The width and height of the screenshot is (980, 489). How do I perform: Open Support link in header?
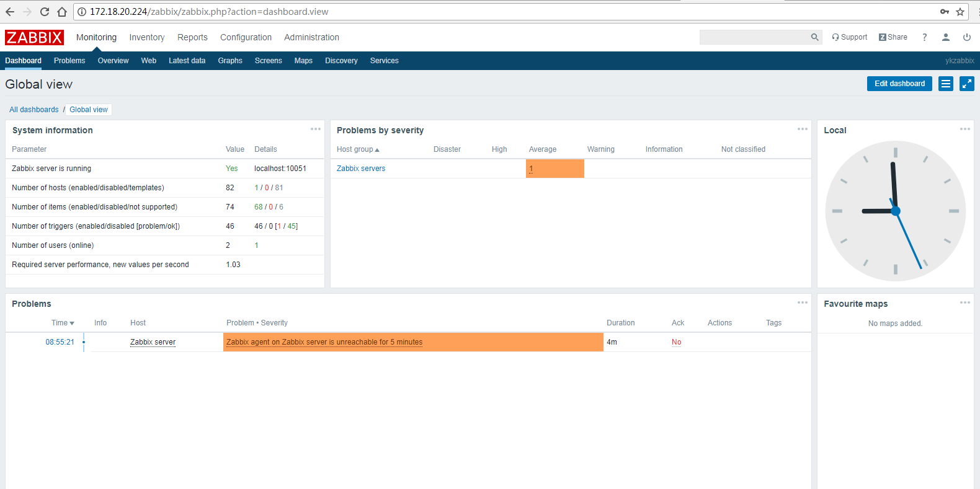point(850,37)
